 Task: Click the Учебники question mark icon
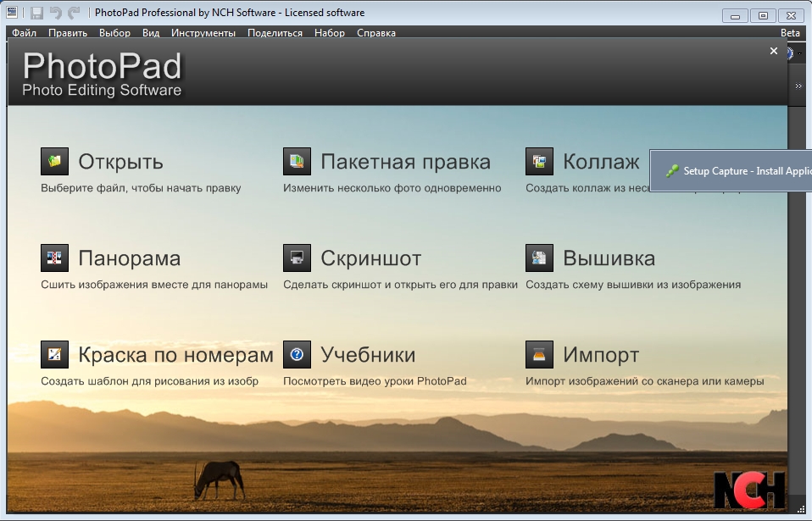tap(297, 354)
